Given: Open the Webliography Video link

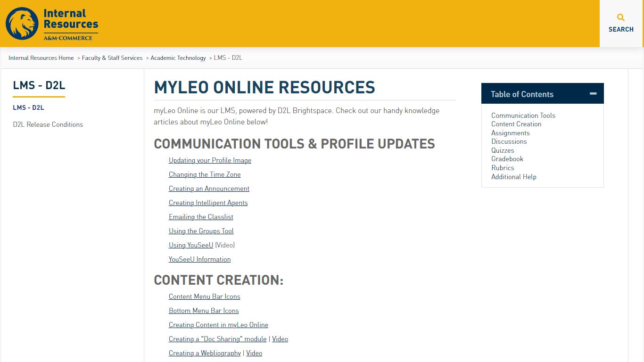Looking at the screenshot, I should (x=254, y=353).
